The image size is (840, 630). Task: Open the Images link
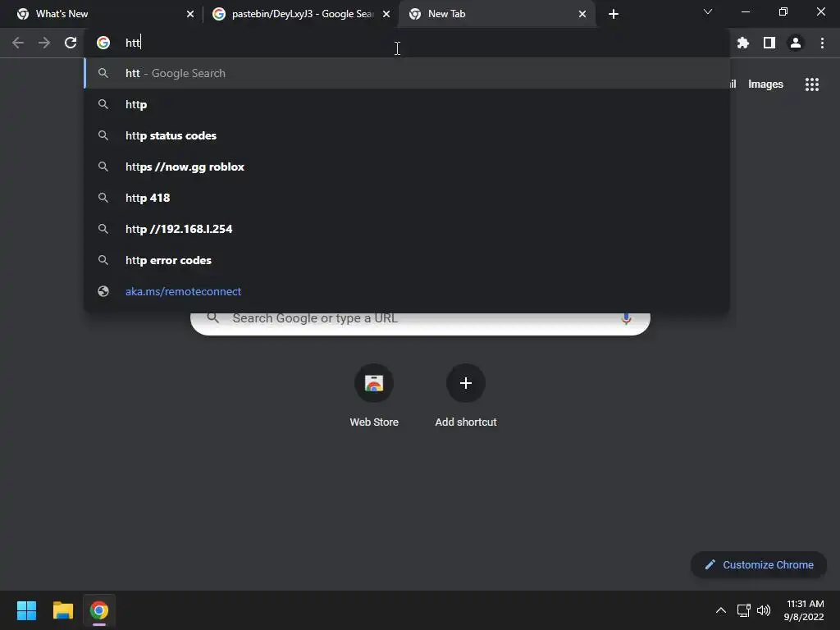pyautogui.click(x=765, y=84)
